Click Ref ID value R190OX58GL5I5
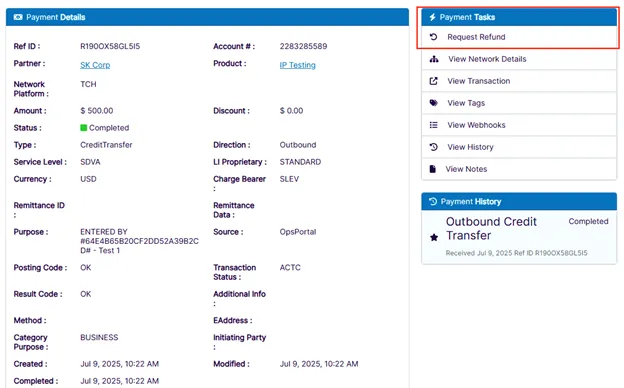The height and width of the screenshot is (388, 624). coord(110,46)
